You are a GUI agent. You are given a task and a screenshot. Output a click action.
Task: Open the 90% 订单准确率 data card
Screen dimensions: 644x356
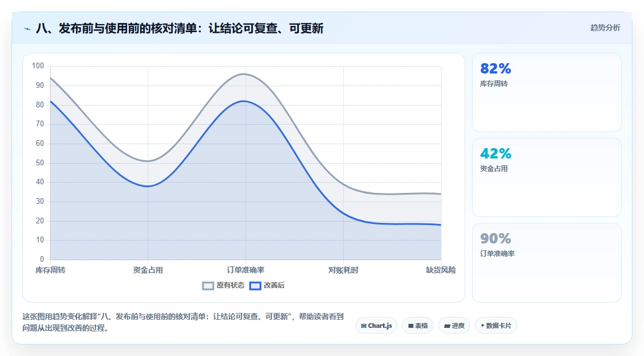click(x=547, y=262)
